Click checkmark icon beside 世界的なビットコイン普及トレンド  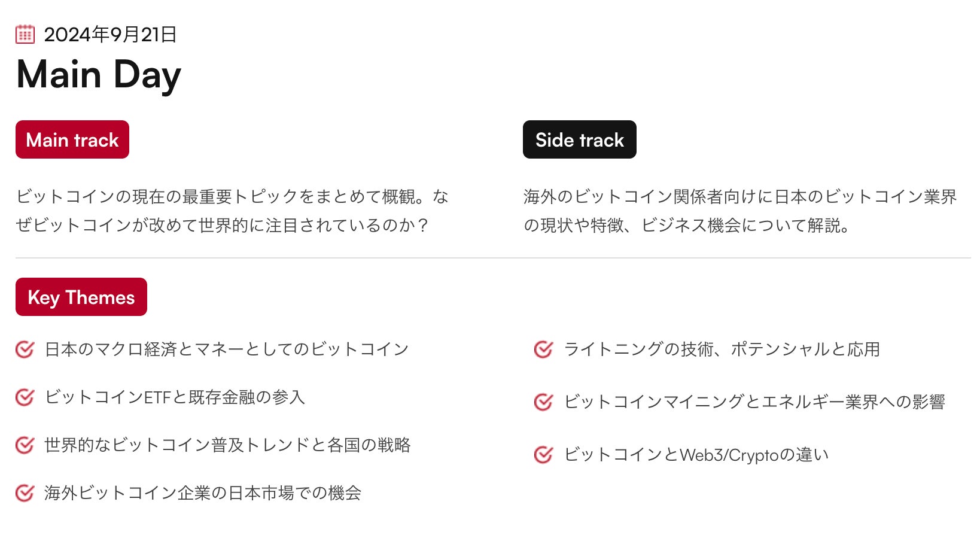[x=25, y=445]
